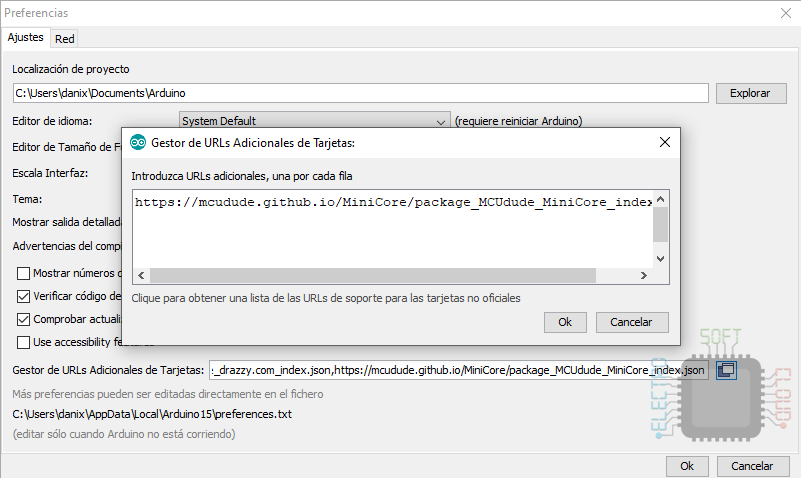Toggle the Mostrar números checkbox
This screenshot has height=478, width=801.
click(x=23, y=273)
